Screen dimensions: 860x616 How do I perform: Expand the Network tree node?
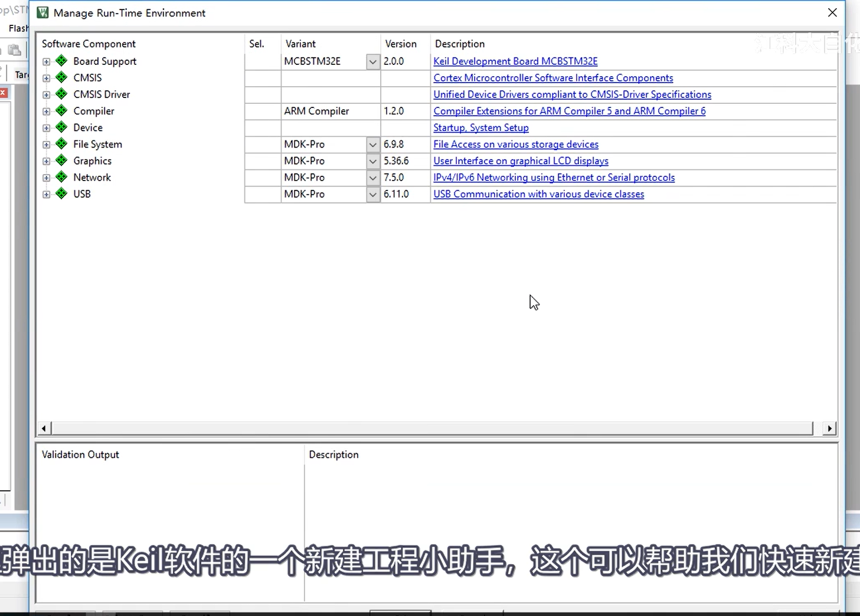(46, 178)
